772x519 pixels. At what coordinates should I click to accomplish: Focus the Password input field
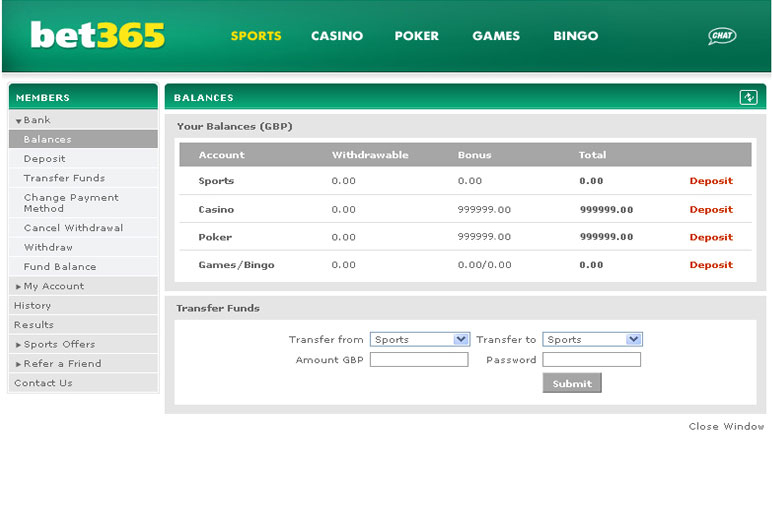[x=591, y=359]
